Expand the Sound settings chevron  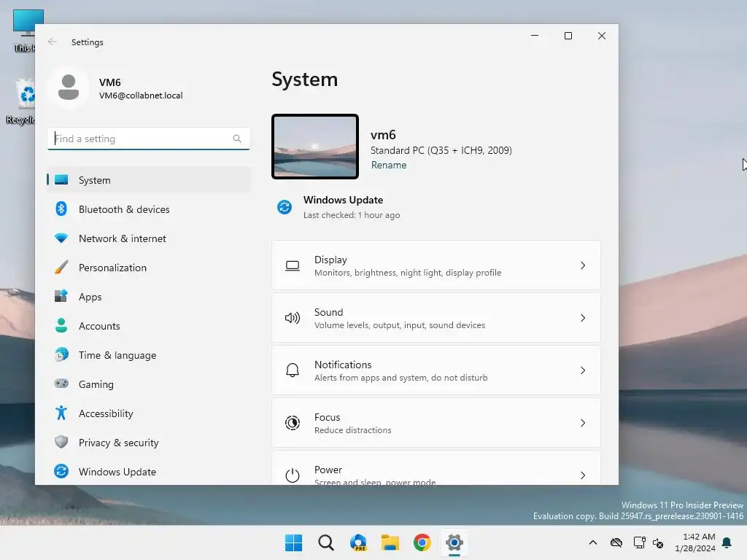coord(583,318)
